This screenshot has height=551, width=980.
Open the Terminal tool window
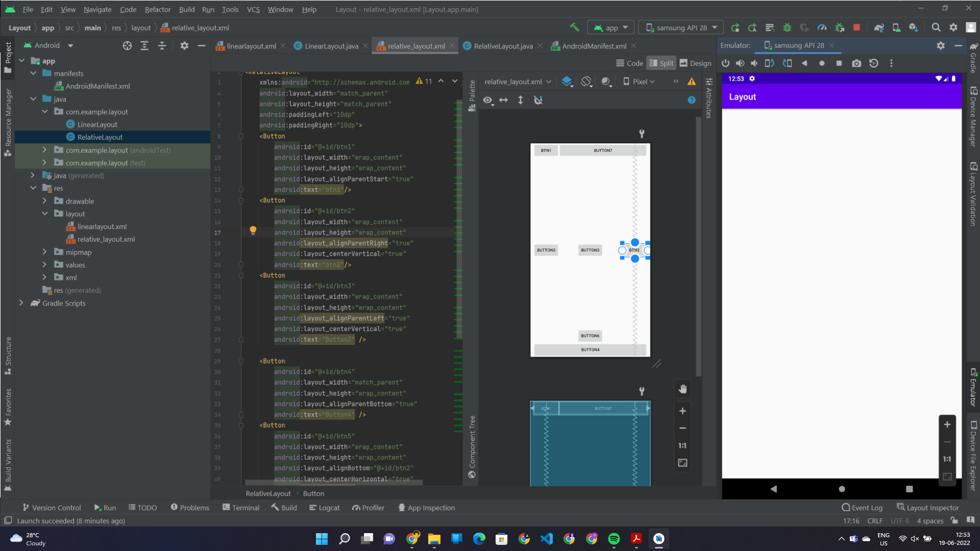pyautogui.click(x=241, y=508)
